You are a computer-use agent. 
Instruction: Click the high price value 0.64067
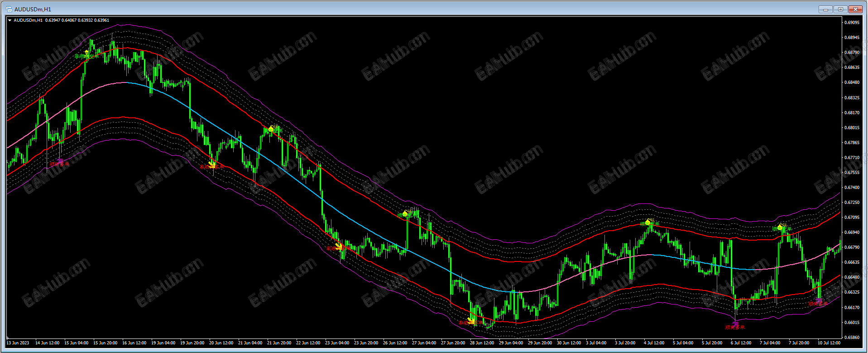point(69,20)
